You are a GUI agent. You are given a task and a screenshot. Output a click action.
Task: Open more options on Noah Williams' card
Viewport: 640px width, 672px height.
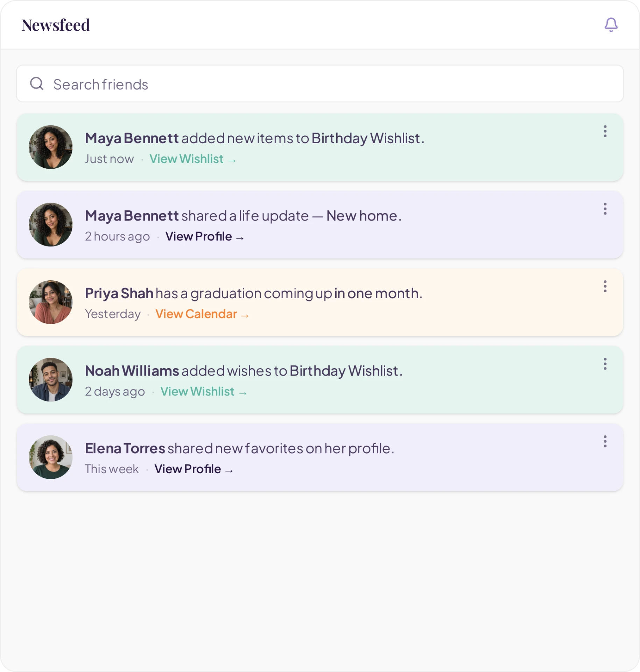pyautogui.click(x=605, y=364)
